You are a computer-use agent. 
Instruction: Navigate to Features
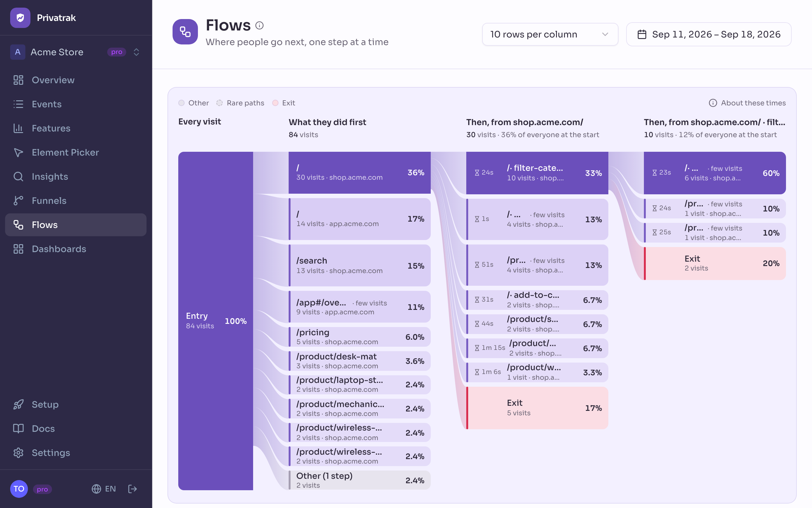click(x=76, y=128)
